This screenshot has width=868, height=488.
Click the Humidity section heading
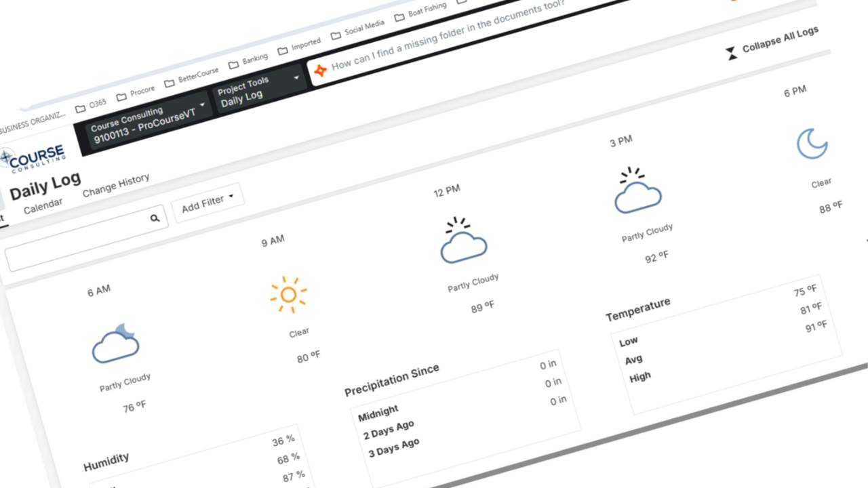(106, 462)
